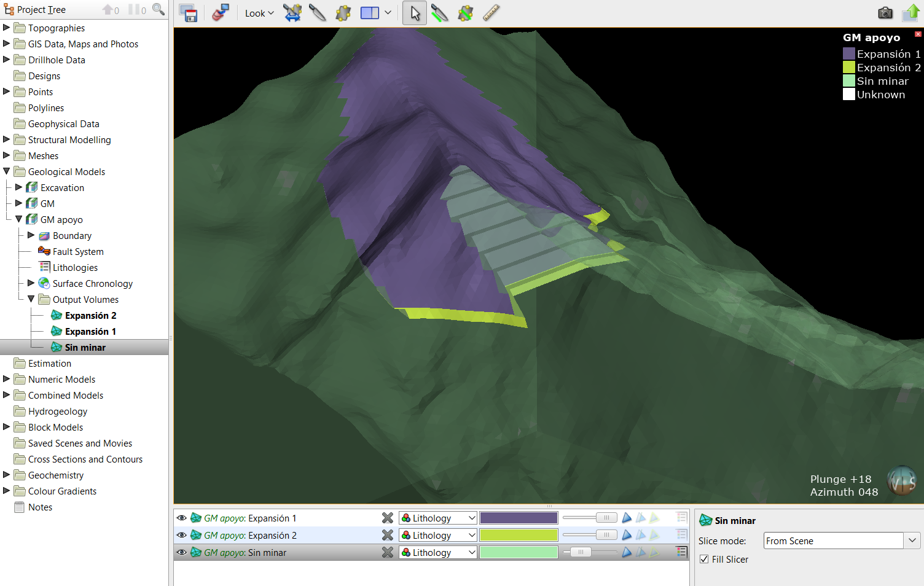Click the Project Tree header label

click(x=41, y=10)
